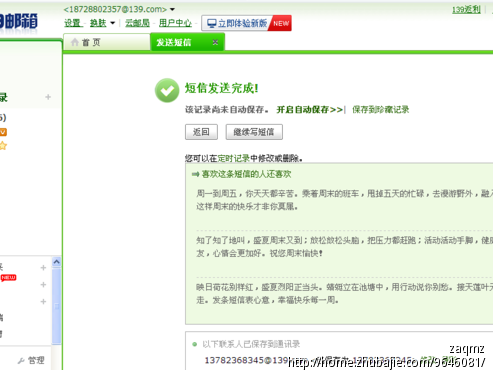Click the first plus icon in lower sidebar
This screenshot has width=493, height=370.
coord(43,268)
